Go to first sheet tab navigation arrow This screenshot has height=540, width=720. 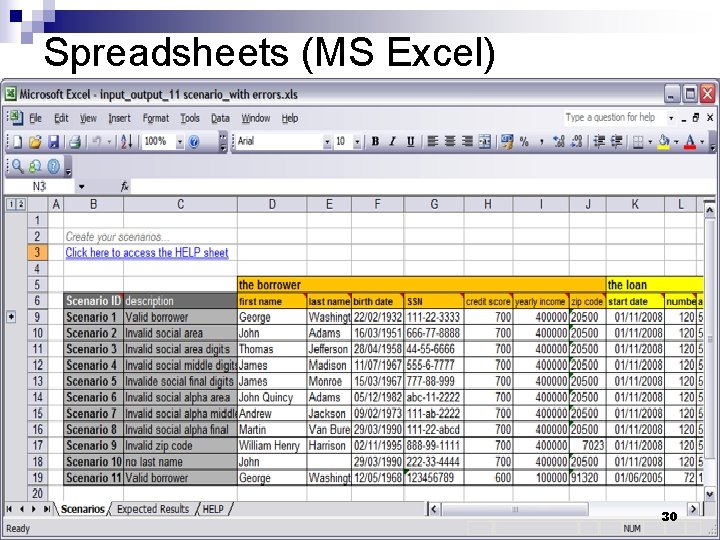[9, 509]
